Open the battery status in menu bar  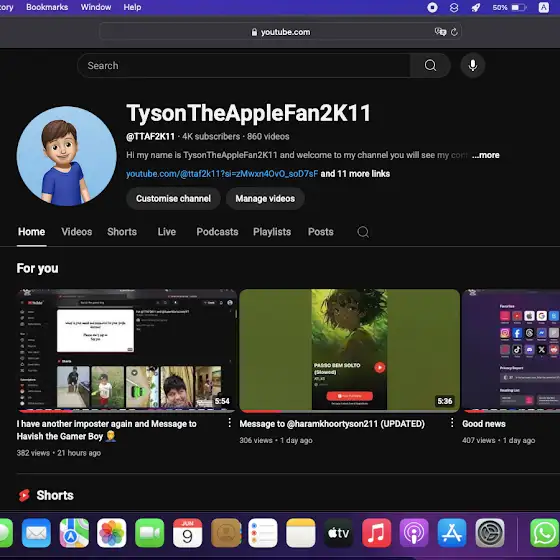coord(509,8)
